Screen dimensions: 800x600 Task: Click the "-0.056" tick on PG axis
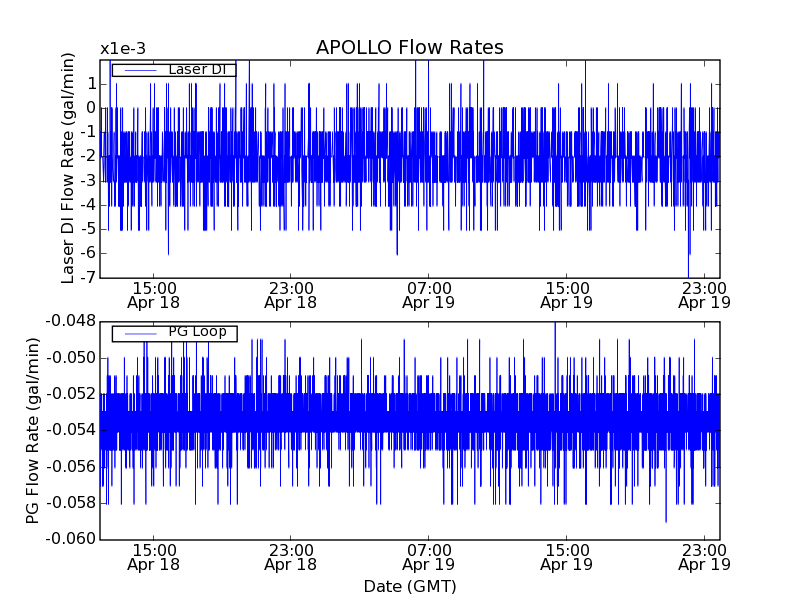coord(71,466)
